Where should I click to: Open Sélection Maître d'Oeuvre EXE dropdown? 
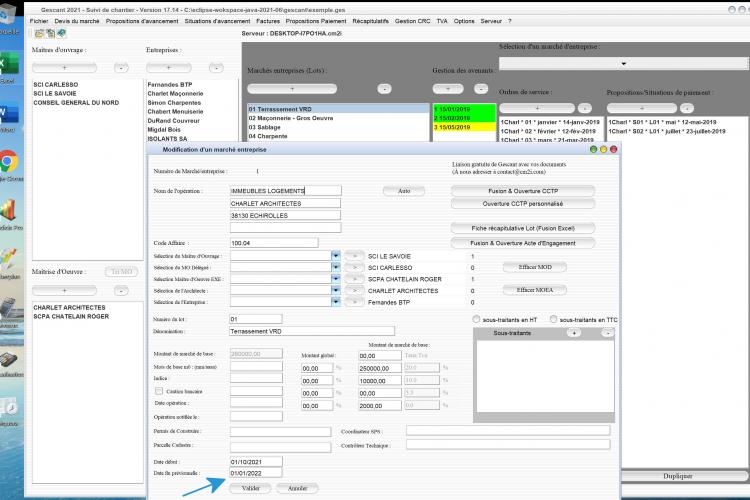point(336,279)
